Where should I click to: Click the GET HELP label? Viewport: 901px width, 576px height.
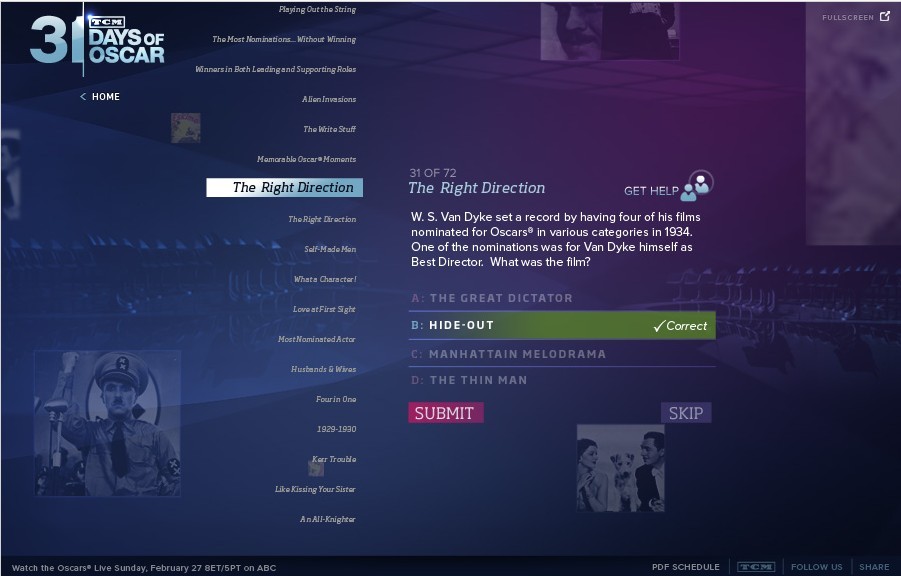pos(651,191)
